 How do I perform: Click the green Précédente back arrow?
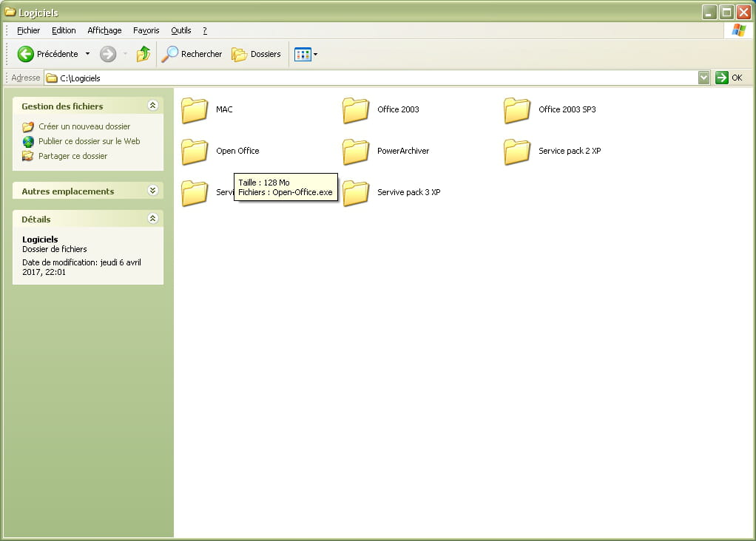tap(26, 54)
